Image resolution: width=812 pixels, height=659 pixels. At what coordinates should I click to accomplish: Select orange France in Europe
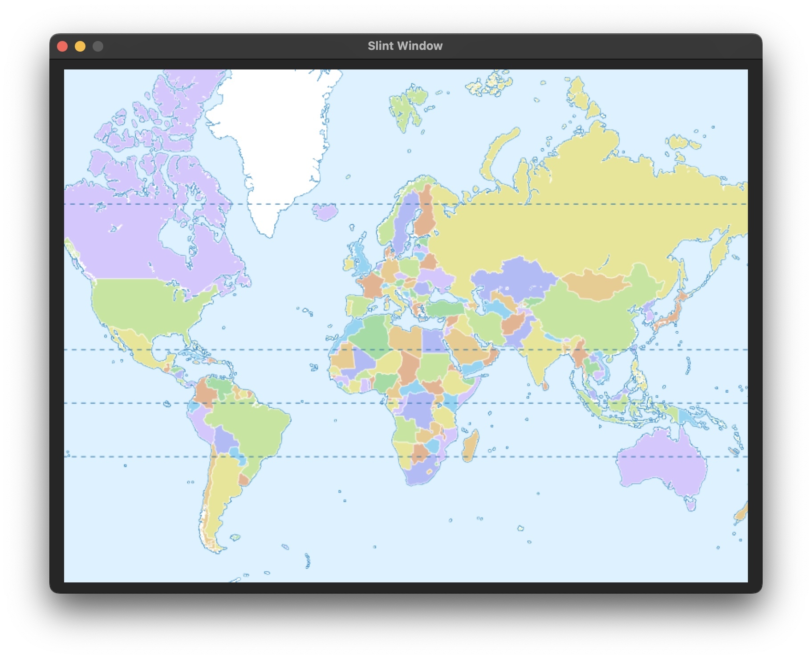tap(372, 285)
